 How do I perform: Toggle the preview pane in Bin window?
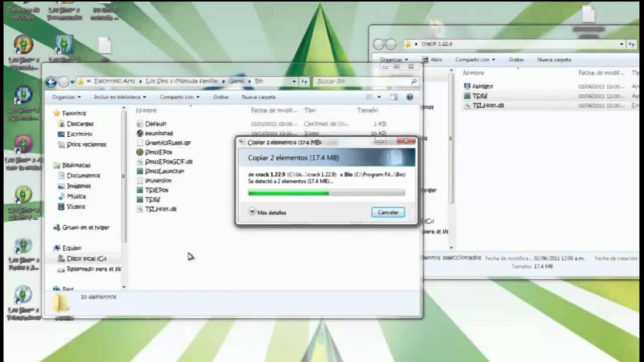click(x=394, y=97)
